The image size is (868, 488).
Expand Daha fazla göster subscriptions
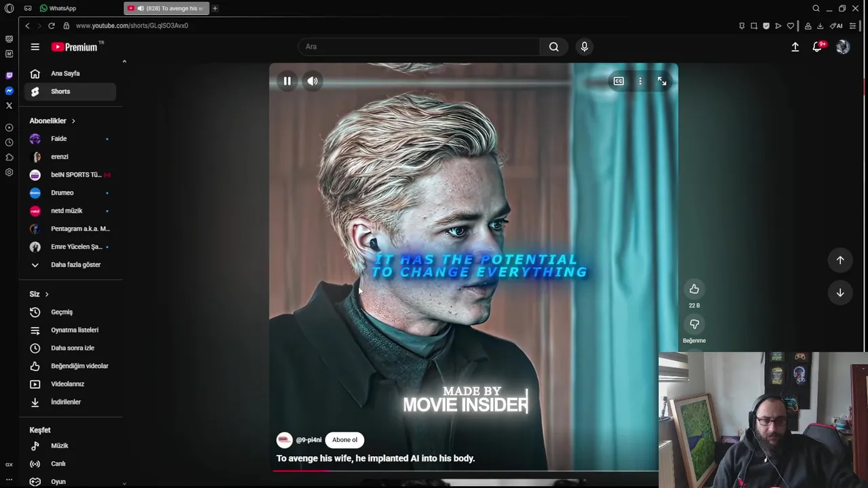coord(71,265)
